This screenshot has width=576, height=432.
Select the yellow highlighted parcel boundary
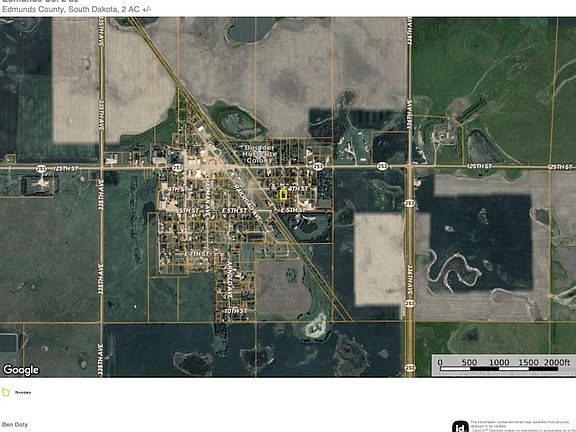(x=283, y=195)
